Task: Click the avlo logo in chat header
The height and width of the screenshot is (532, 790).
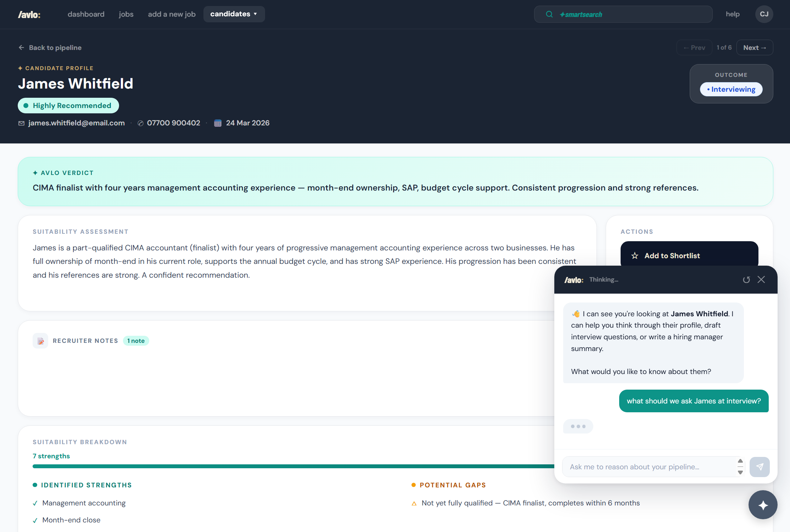Action: click(574, 280)
